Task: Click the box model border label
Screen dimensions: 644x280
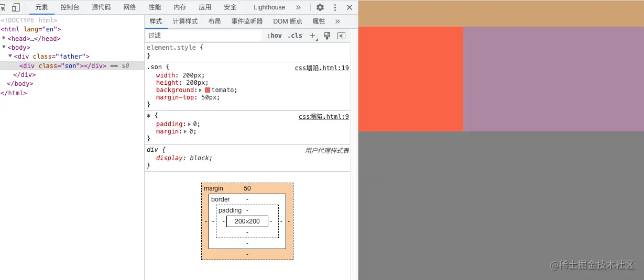Action: click(221, 199)
